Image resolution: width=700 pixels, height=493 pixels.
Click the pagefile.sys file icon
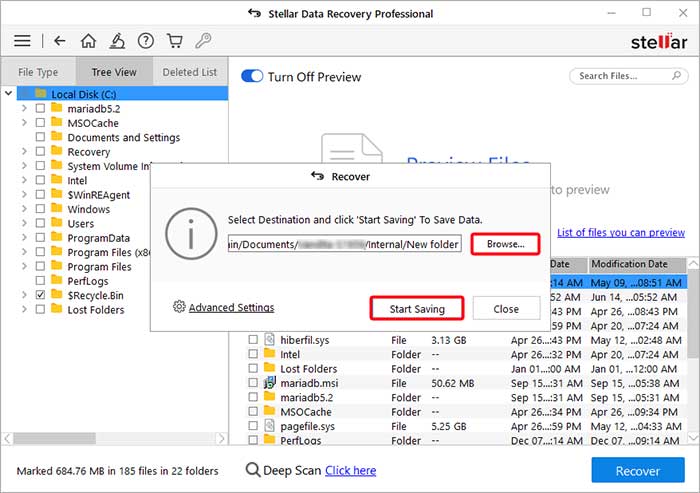pos(269,426)
